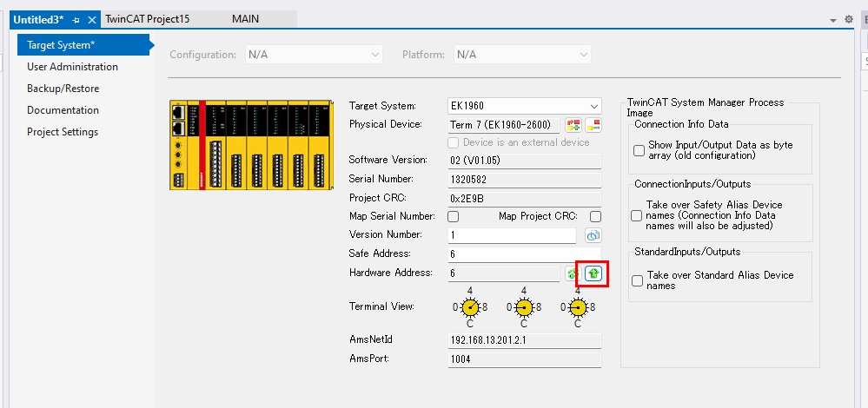Click the EK1960 terminal device image
The image size is (868, 408).
[251, 145]
